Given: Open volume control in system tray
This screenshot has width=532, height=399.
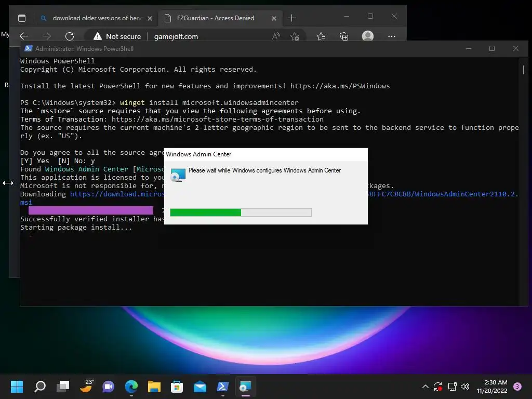Looking at the screenshot, I should coord(465,387).
